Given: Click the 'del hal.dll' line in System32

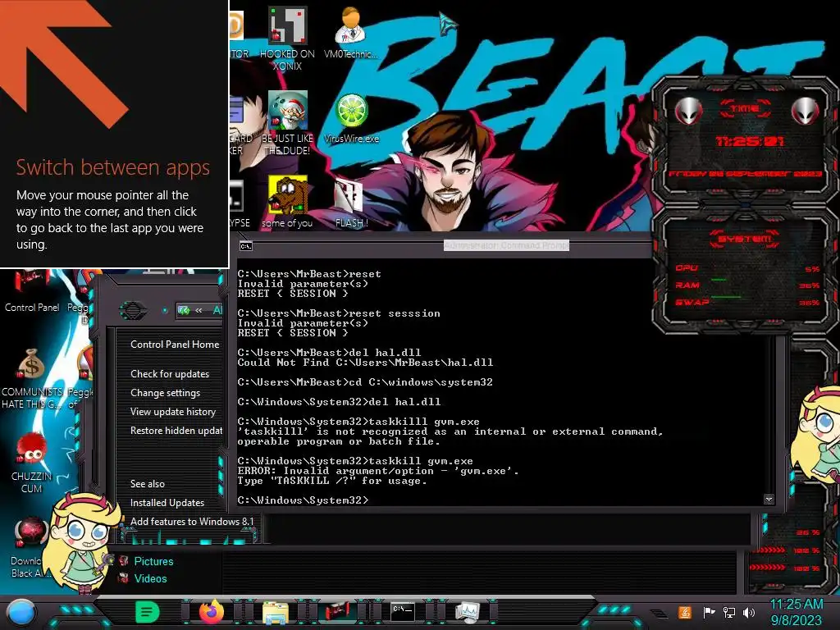Looking at the screenshot, I should tap(339, 402).
